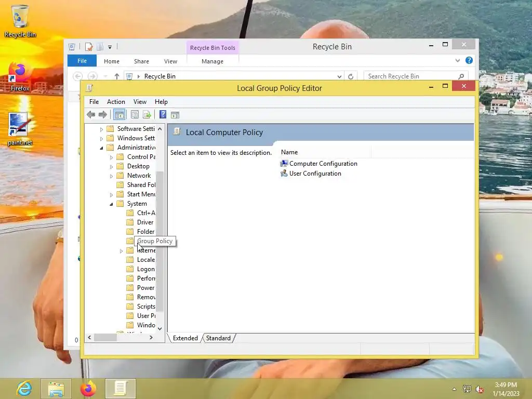Click the Back arrow in Group Policy toolbar

pyautogui.click(x=91, y=115)
